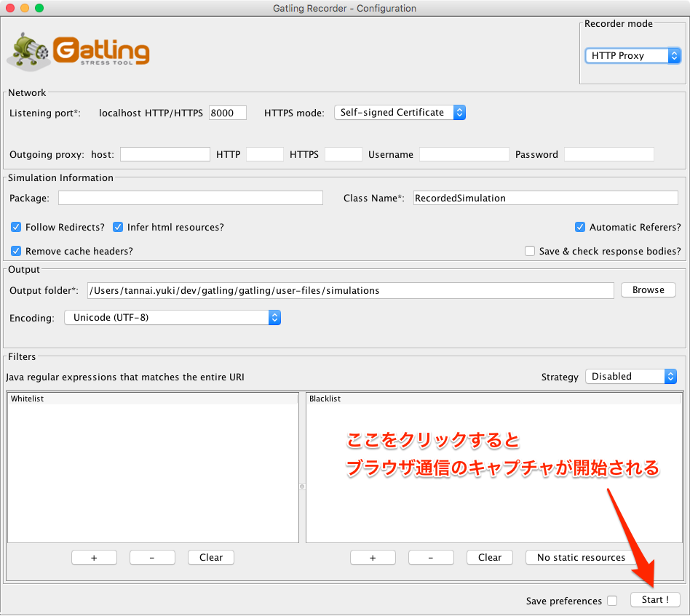Focus the Output folder path field
The image size is (690, 616).
click(x=351, y=291)
